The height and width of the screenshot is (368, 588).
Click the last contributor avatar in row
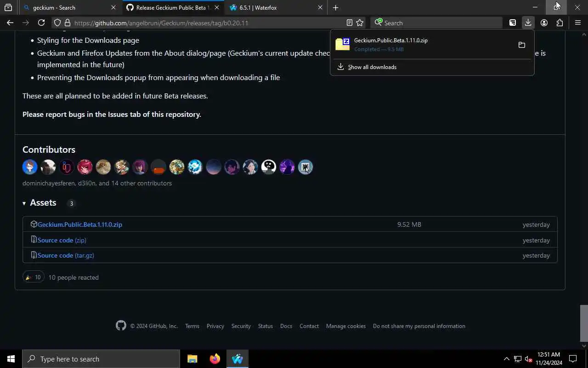click(305, 167)
